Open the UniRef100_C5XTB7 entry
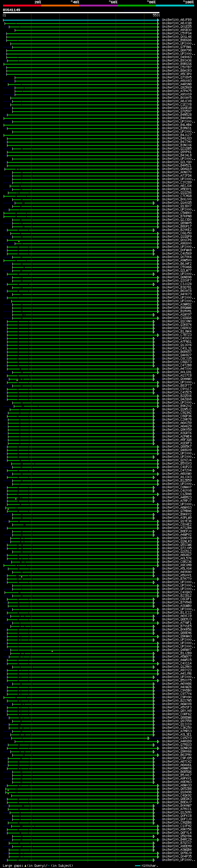197x868 pixels. [x=176, y=67]
